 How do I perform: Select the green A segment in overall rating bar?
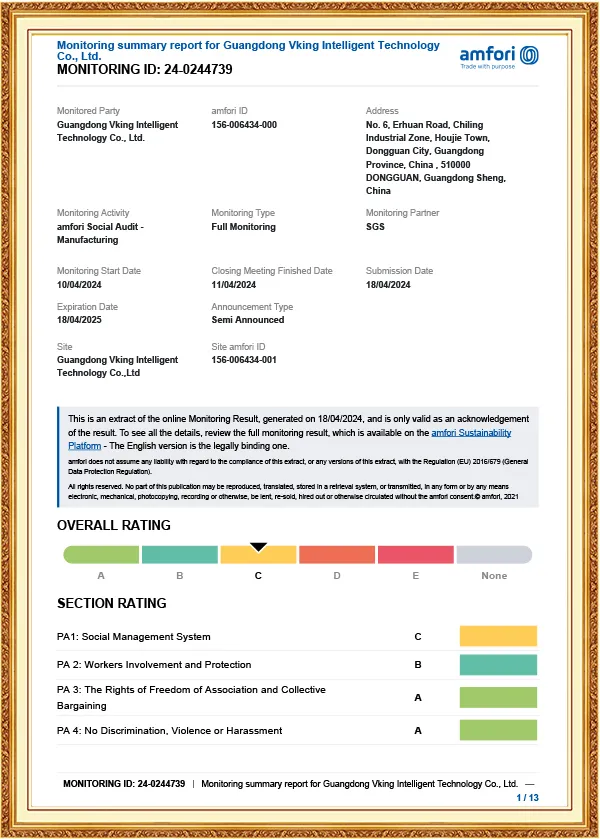tap(101, 555)
